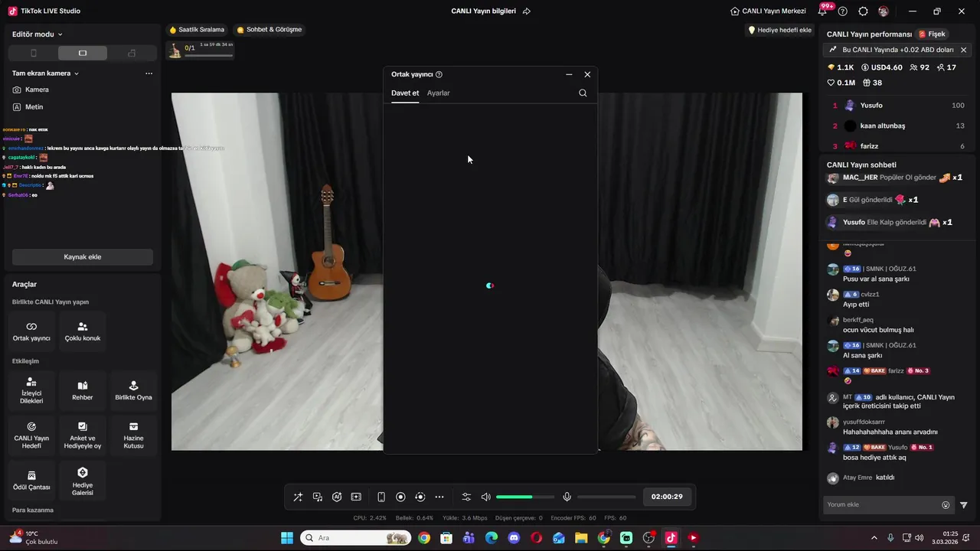Adjust the speaker volume slider
The image size is (980, 551).
click(524, 497)
